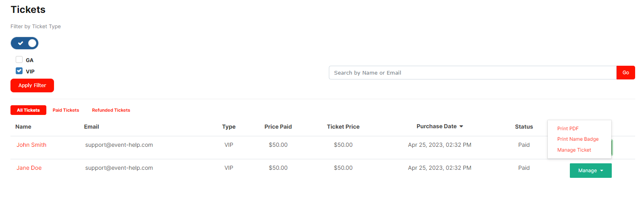This screenshot has height=198, width=644.
Task: Click the Purchase Date sort arrow
Action: (x=461, y=127)
